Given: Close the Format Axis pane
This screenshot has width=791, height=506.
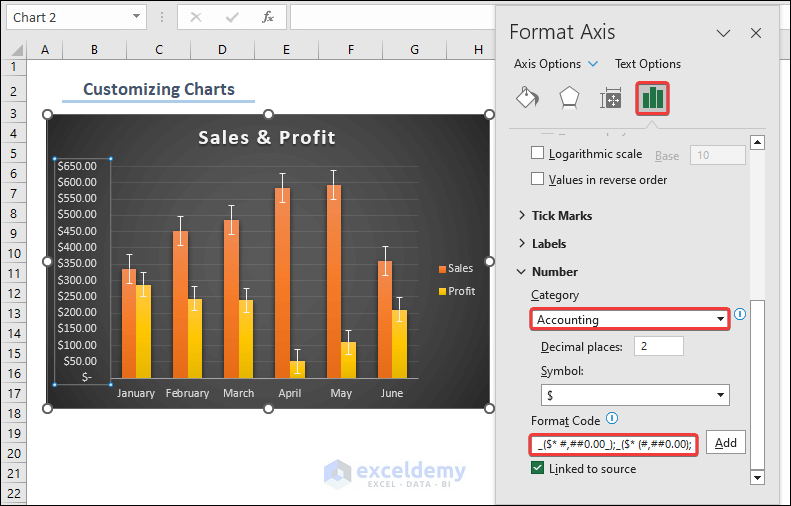Looking at the screenshot, I should coord(756,33).
